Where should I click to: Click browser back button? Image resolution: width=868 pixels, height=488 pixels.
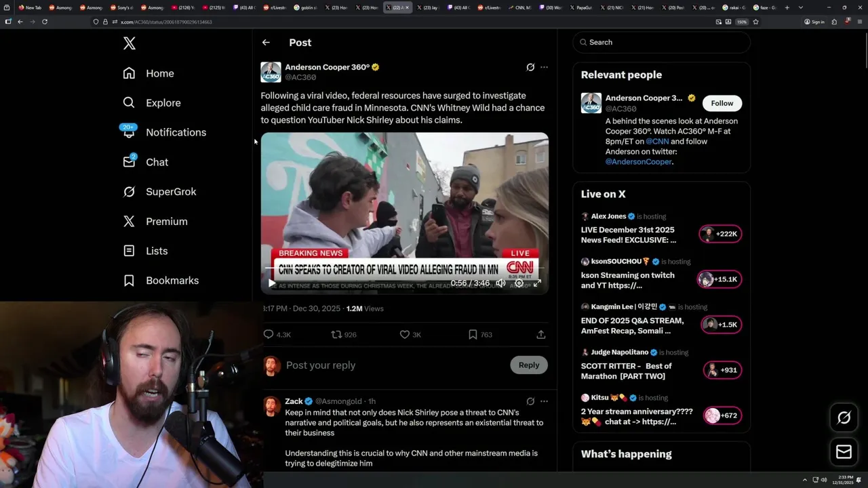tap(20, 22)
